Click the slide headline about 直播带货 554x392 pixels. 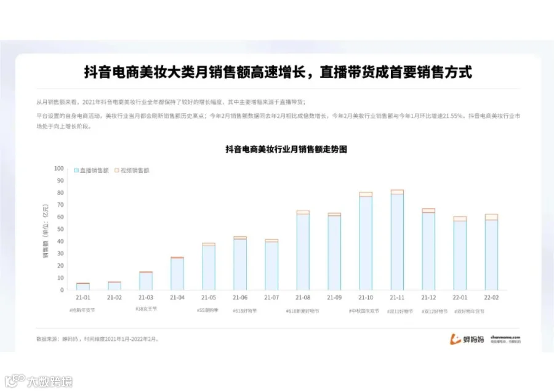point(277,70)
